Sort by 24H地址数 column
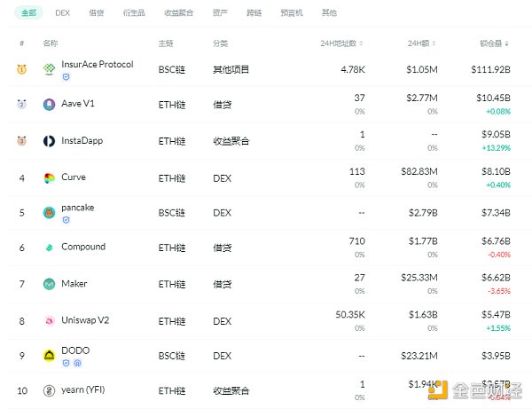The height and width of the screenshot is (409, 532). (344, 43)
